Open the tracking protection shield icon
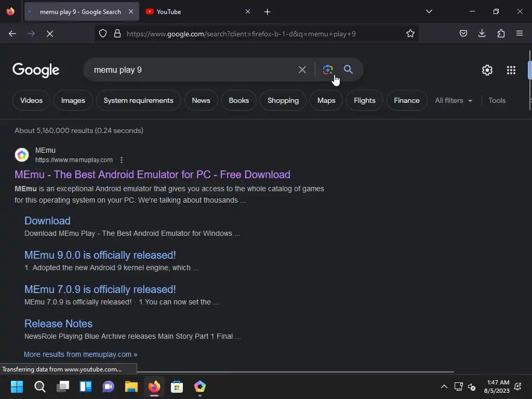The height and width of the screenshot is (399, 532). point(103,34)
